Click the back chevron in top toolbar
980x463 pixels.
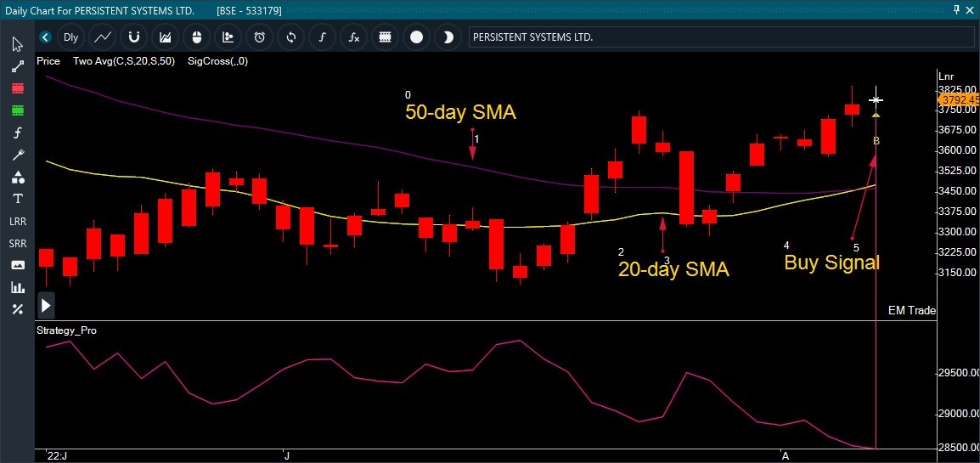tap(45, 37)
